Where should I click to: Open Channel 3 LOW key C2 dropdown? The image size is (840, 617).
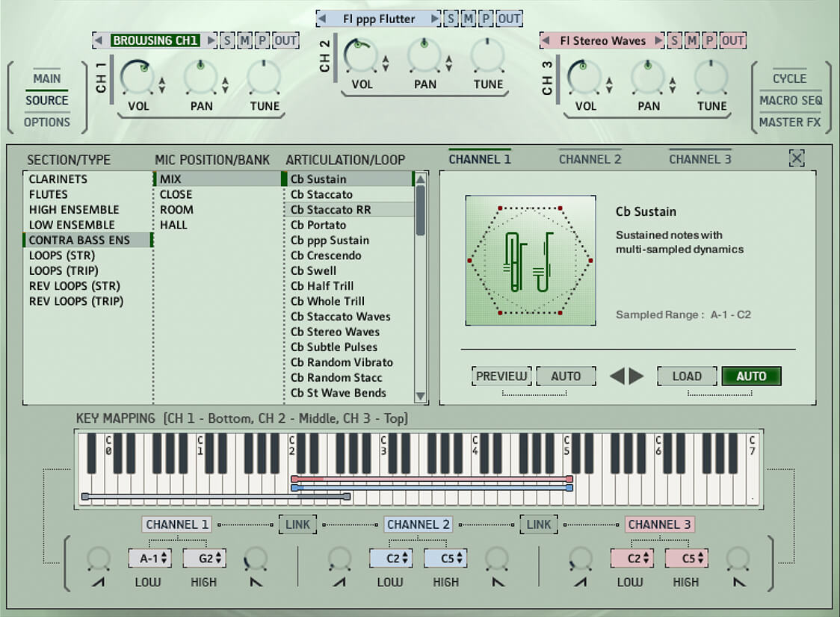point(632,558)
